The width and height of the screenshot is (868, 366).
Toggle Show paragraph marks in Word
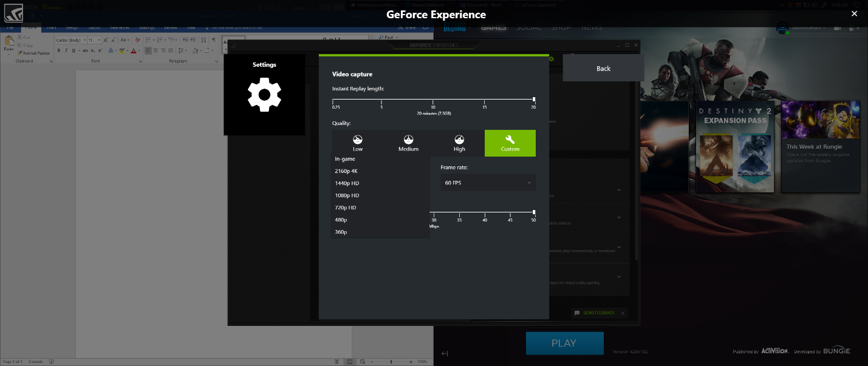click(214, 40)
